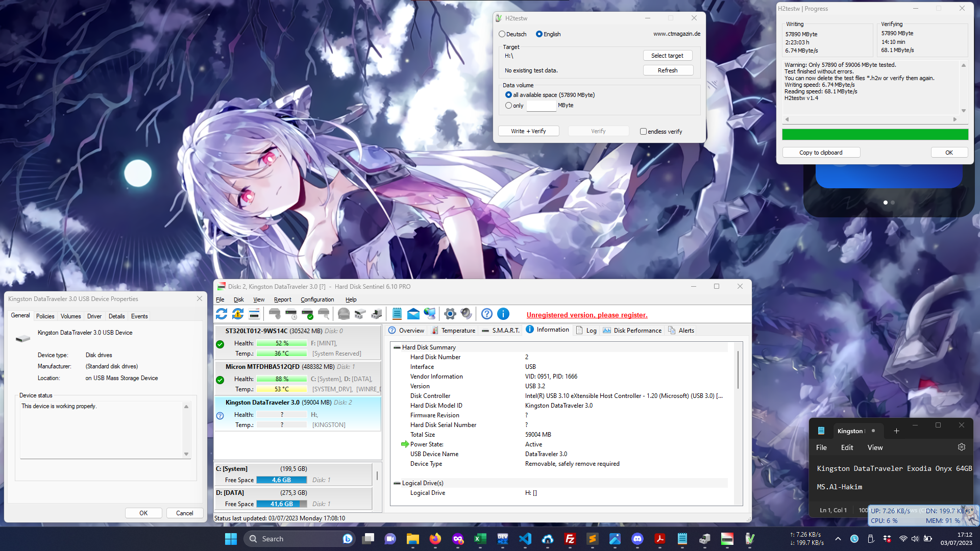980x551 pixels.
Task: Click the 'only' MByte input field
Action: 541,106
